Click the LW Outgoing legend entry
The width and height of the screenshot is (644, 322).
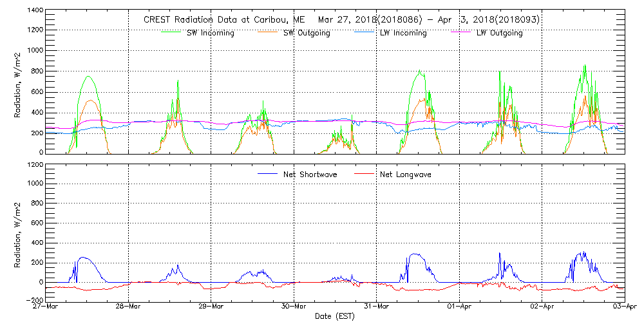(x=499, y=33)
